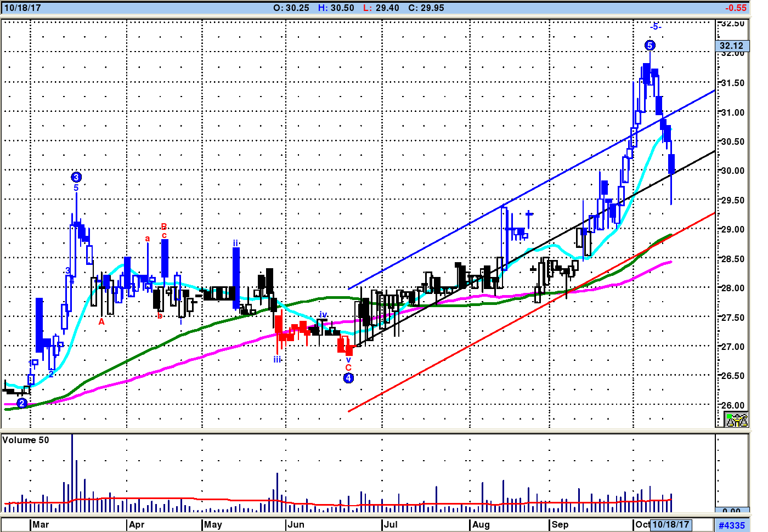768x532 pixels.
Task: Click the 32.12 price tag on axis
Action: [x=732, y=46]
